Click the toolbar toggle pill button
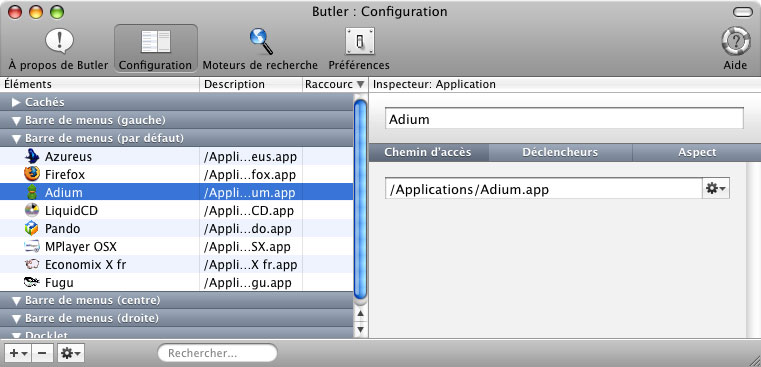 pyautogui.click(x=743, y=12)
